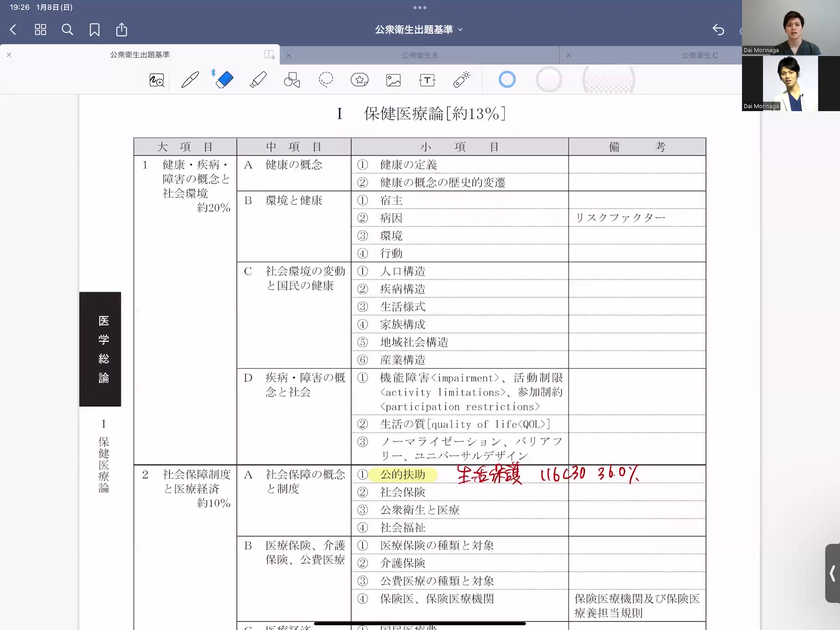Activate the Laser pointer tool

[x=461, y=80]
